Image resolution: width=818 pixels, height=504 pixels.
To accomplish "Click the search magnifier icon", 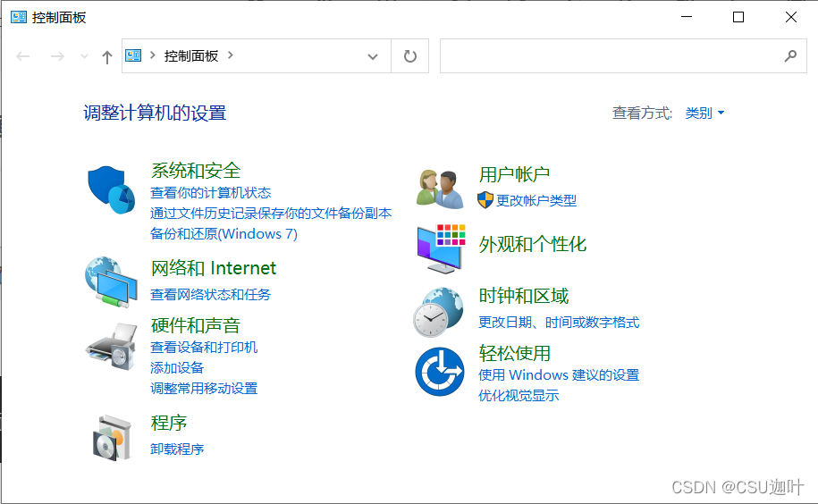I will [790, 55].
